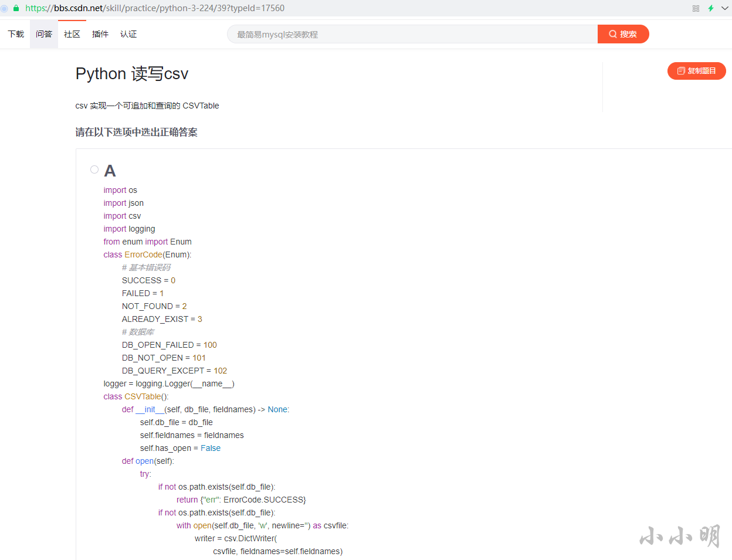
Task: Click the 'ALREADY_EXIST = 3' line
Action: pyautogui.click(x=162, y=319)
